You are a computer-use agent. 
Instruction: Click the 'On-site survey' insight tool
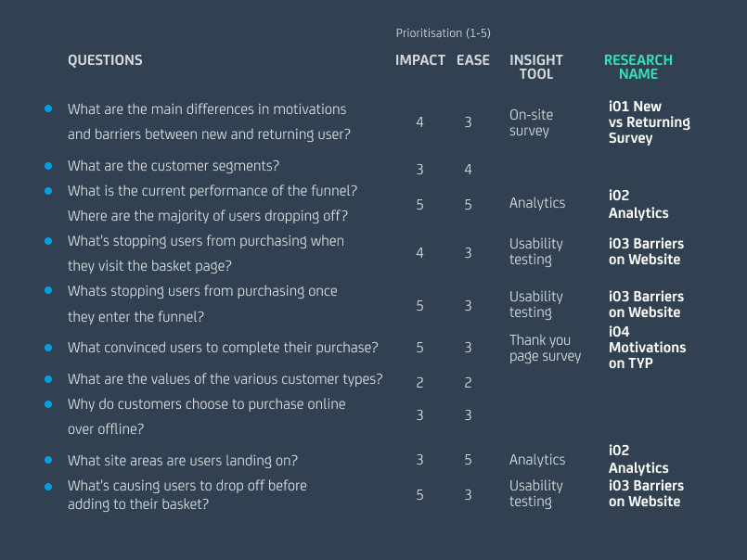(531, 122)
